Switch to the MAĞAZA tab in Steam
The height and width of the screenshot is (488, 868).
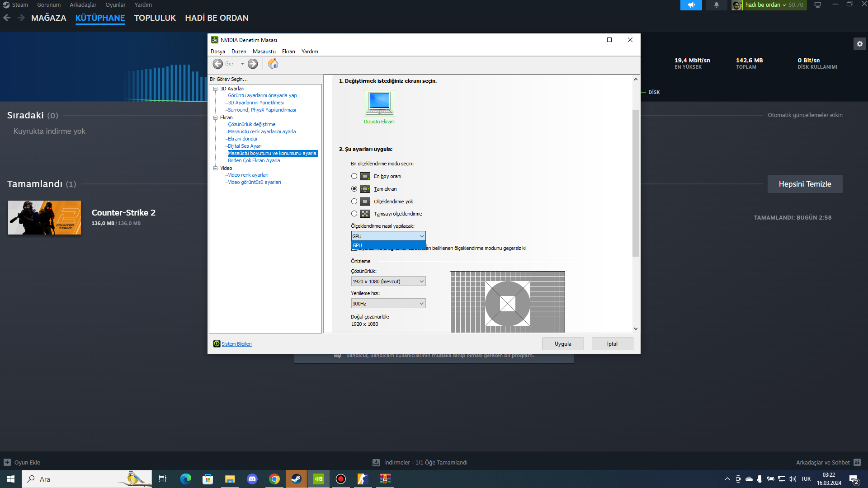pyautogui.click(x=48, y=18)
